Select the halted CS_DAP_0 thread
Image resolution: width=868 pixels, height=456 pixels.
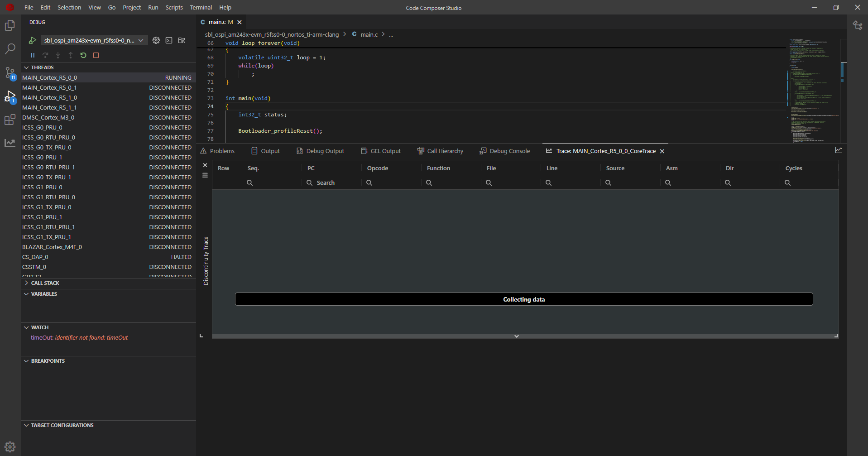(x=109, y=257)
